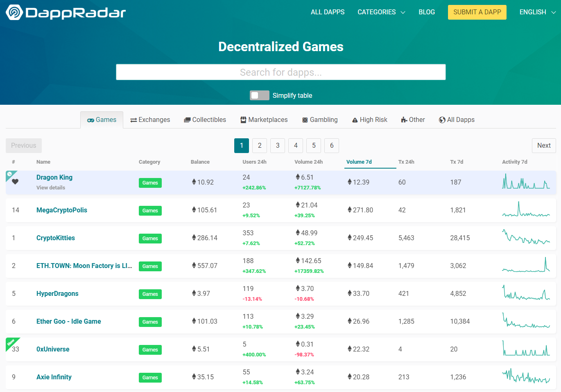This screenshot has height=392, width=561.
Task: Sort table by Activity 7d column
Action: click(x=515, y=162)
